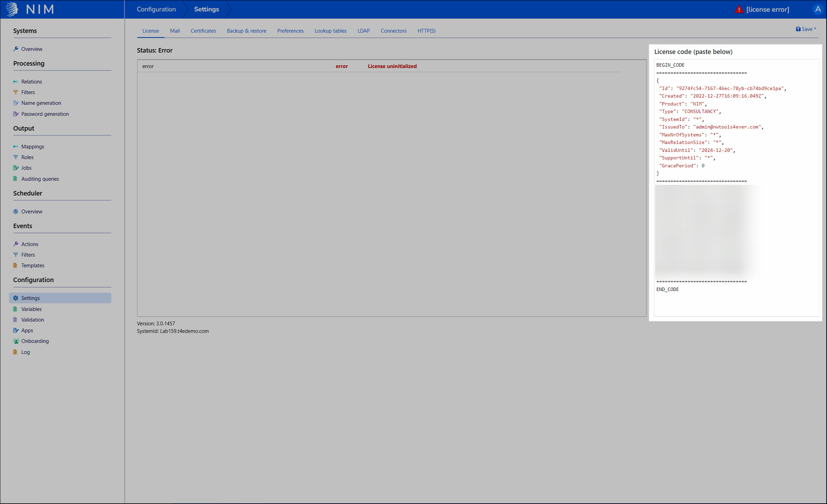Click the Processing Filters funnel icon
The height and width of the screenshot is (504, 827).
click(x=16, y=92)
